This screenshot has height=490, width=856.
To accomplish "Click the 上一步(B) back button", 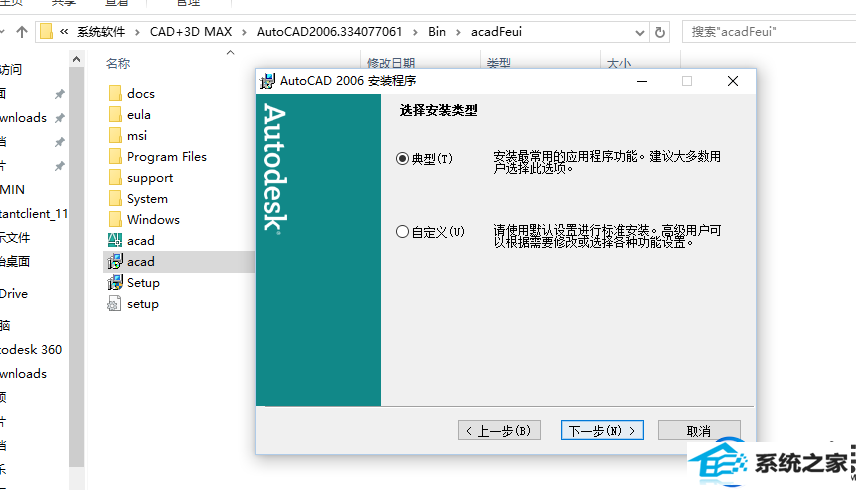I will click(x=499, y=431).
